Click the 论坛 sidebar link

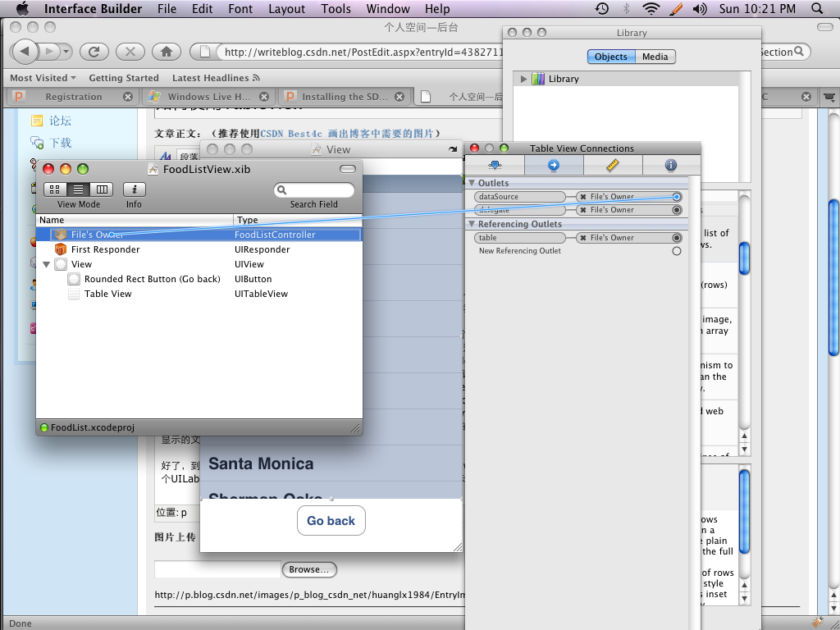(x=60, y=121)
